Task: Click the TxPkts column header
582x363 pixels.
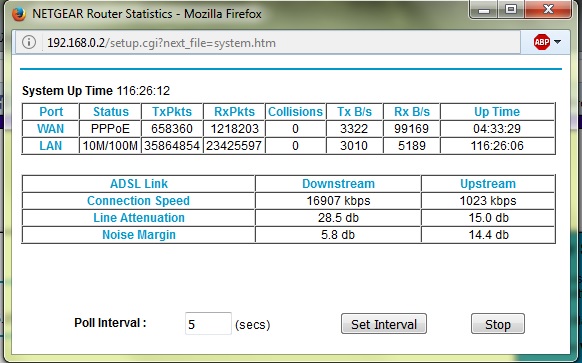Action: pos(172,112)
